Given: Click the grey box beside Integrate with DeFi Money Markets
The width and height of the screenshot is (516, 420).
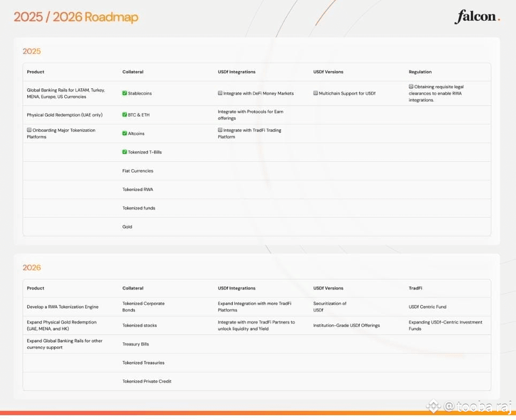Looking at the screenshot, I should point(220,93).
